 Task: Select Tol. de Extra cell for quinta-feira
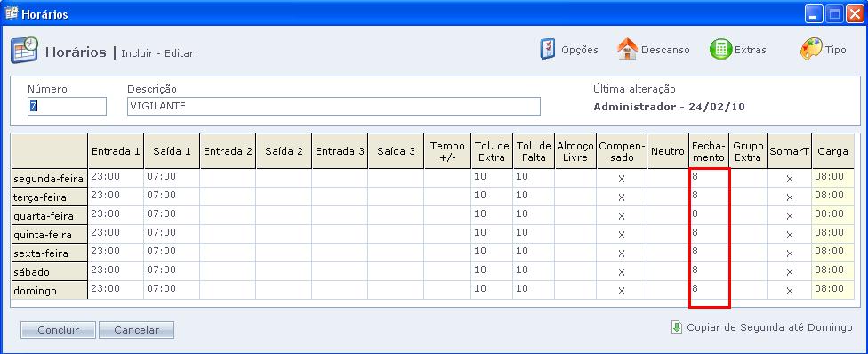click(492, 235)
